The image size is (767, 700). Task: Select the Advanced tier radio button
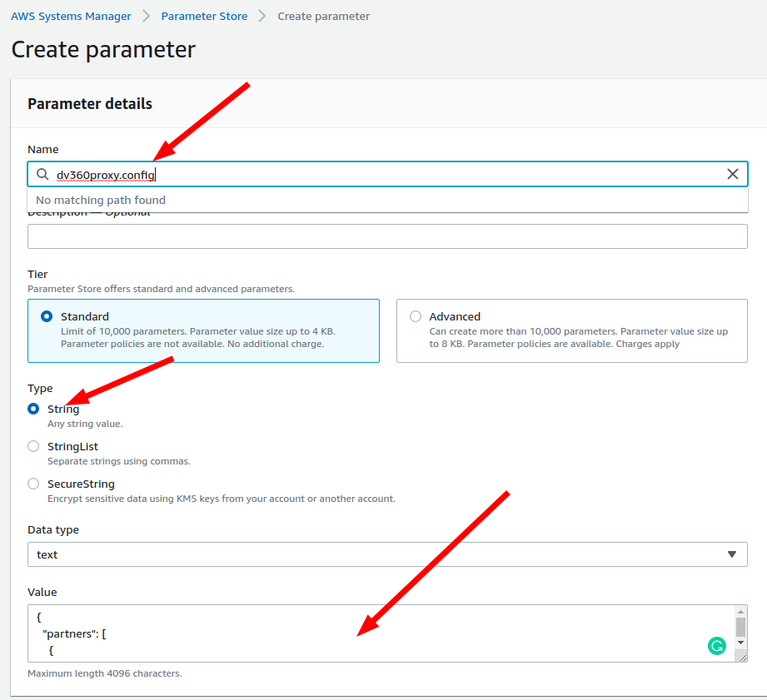pyautogui.click(x=416, y=316)
